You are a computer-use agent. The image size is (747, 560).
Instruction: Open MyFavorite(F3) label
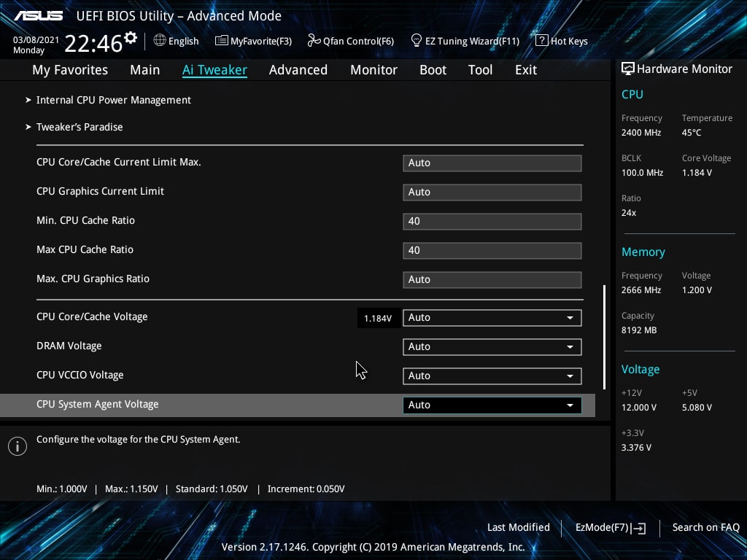point(261,41)
